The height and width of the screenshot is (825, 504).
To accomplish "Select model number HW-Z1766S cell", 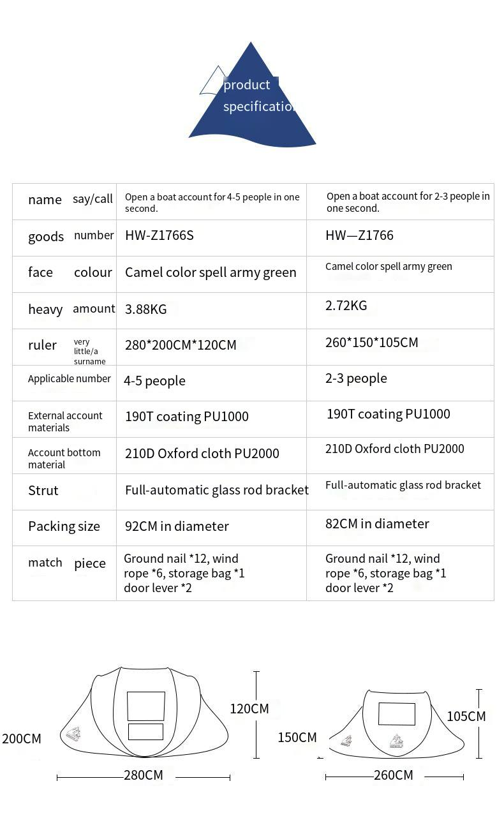I will [x=159, y=235].
